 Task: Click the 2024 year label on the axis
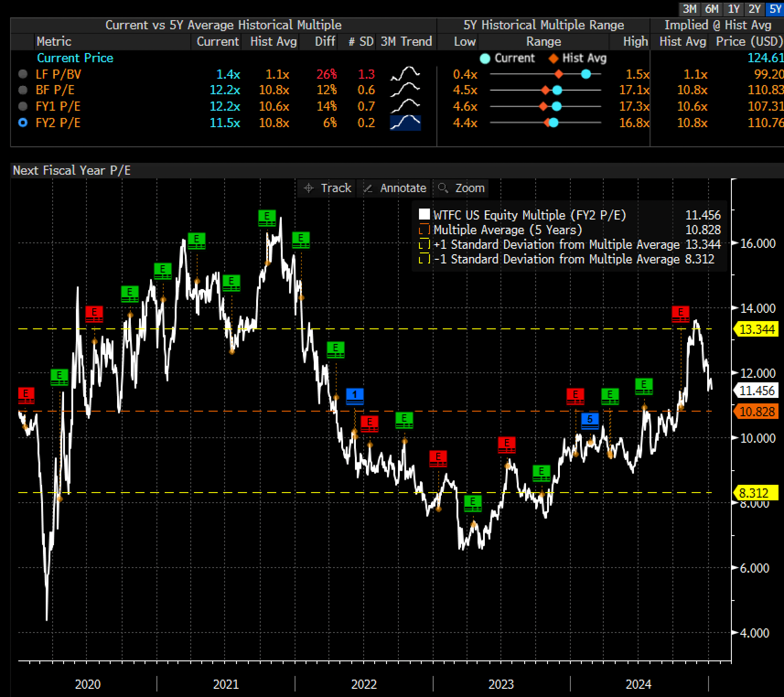point(639,684)
